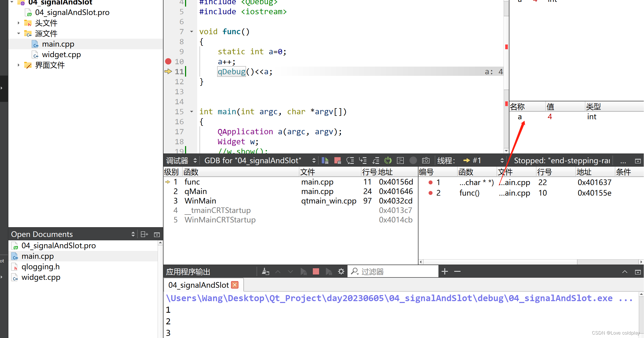Toggle breakpoint on line 10
The height and width of the screenshot is (338, 644).
pos(168,61)
